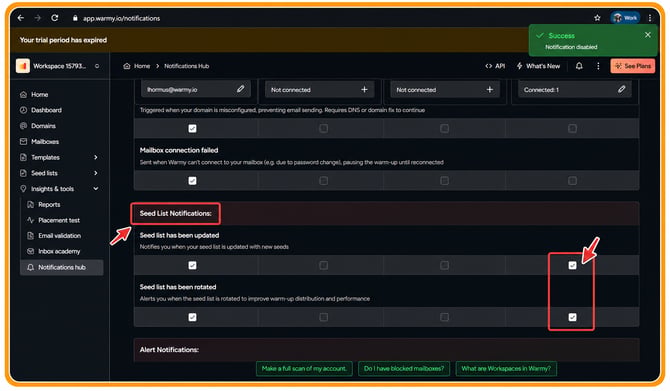670x391 pixels.
Task: Click the Mailbox connection failed title
Action: click(x=179, y=150)
